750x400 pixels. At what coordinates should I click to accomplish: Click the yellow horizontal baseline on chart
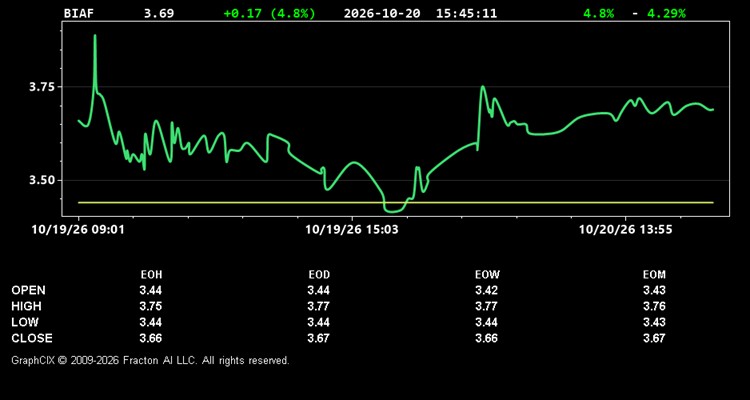pyautogui.click(x=396, y=202)
